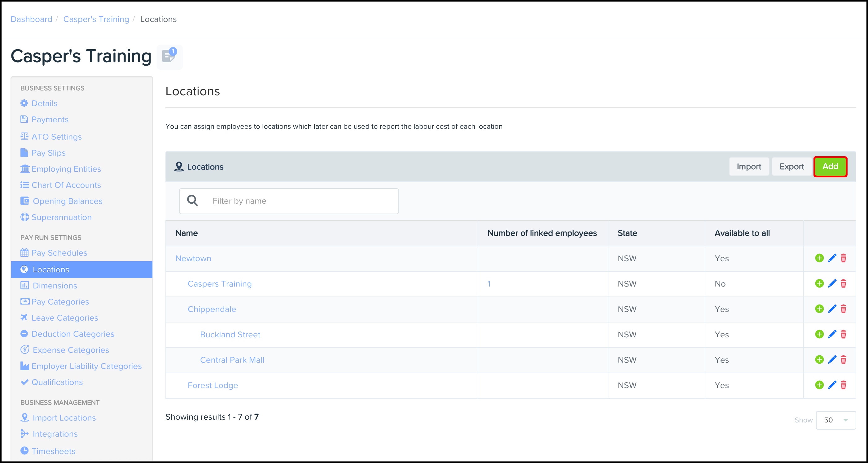Image resolution: width=868 pixels, height=463 pixels.
Task: Click the Export button
Action: click(791, 167)
